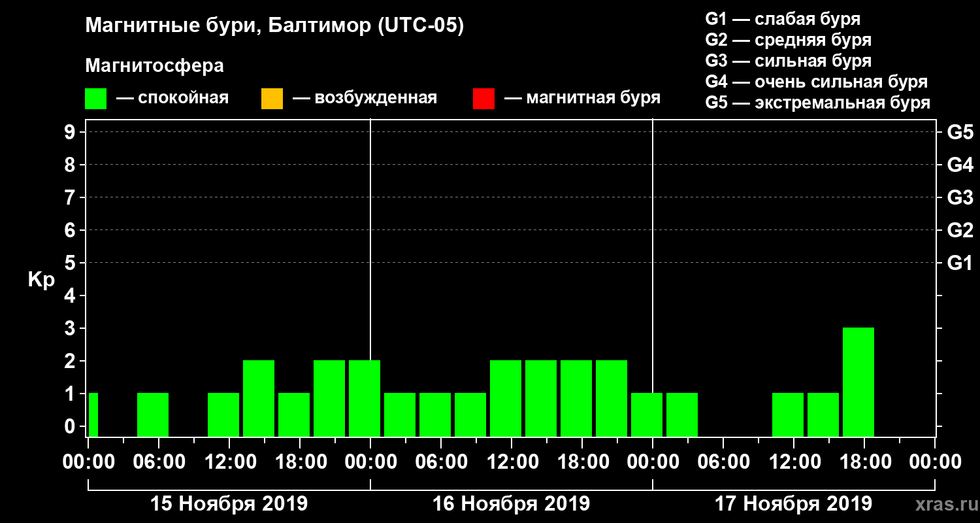Viewport: 980px width, 523px height.
Task: Click the bar above 12:00 on 16 November
Action: [x=506, y=398]
